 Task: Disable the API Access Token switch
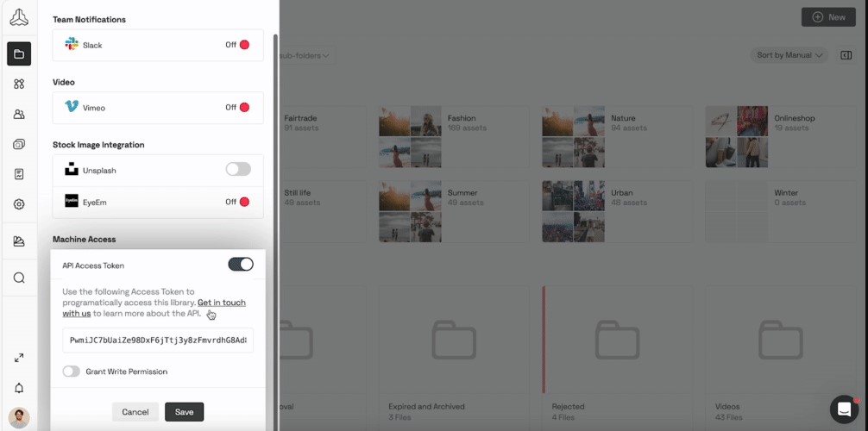pos(241,265)
